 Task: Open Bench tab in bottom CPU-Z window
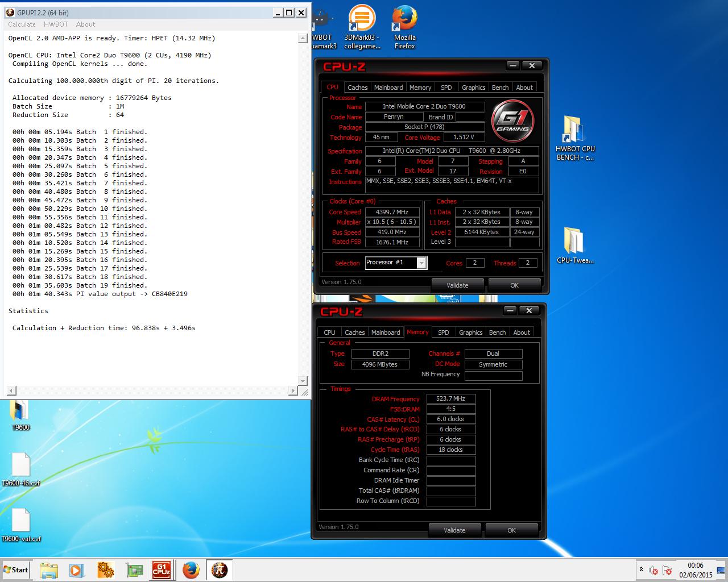[498, 332]
